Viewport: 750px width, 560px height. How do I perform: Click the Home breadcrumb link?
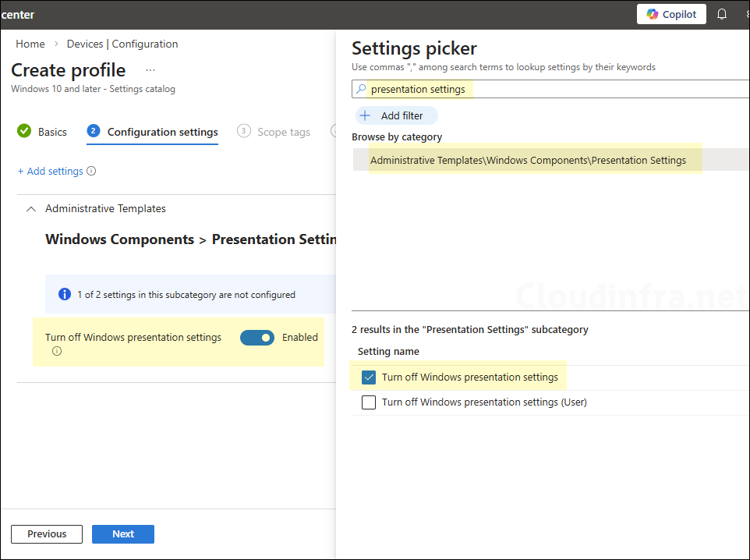pyautogui.click(x=30, y=44)
